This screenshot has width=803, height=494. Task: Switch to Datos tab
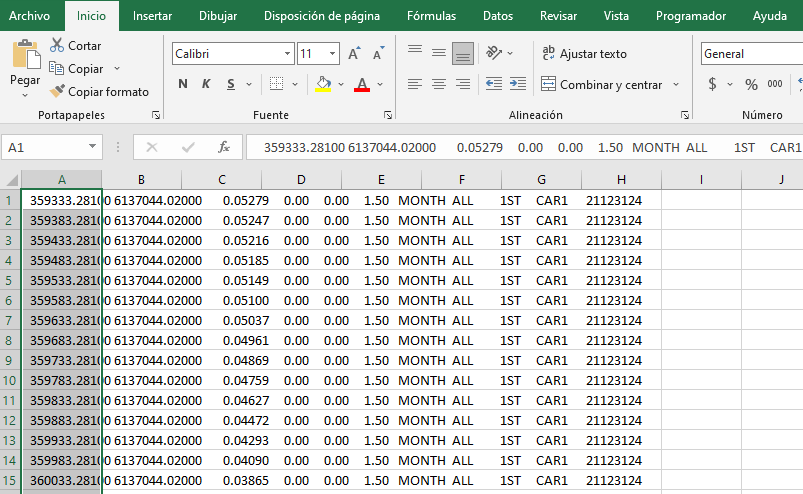498,16
